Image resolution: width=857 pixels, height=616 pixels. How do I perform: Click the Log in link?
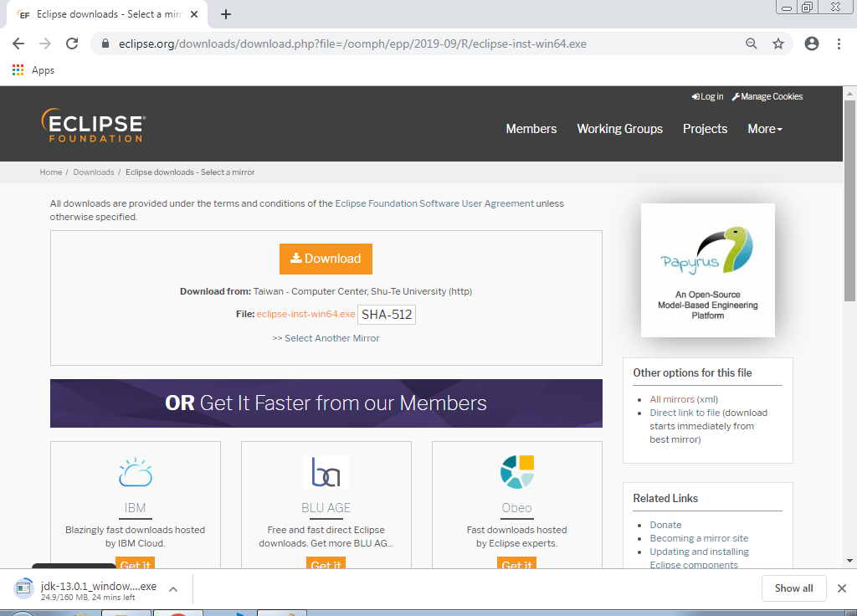(707, 97)
